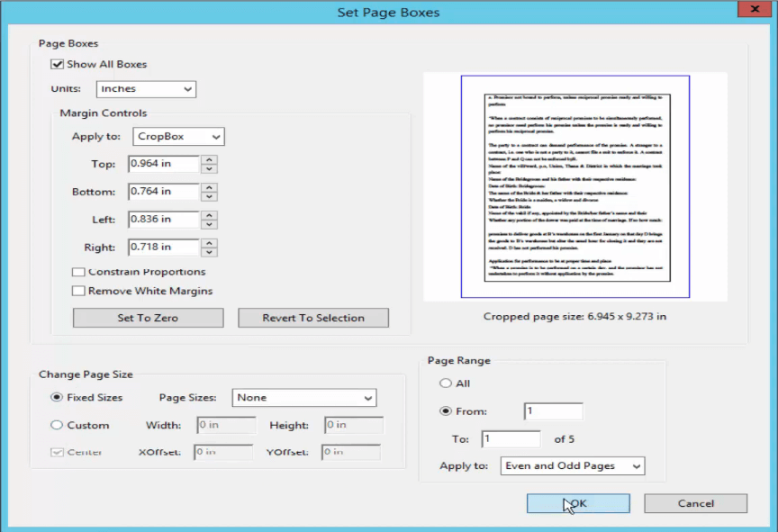Increase the Right margin with up arrow
The height and width of the screenshot is (532, 778).
pyautogui.click(x=209, y=242)
